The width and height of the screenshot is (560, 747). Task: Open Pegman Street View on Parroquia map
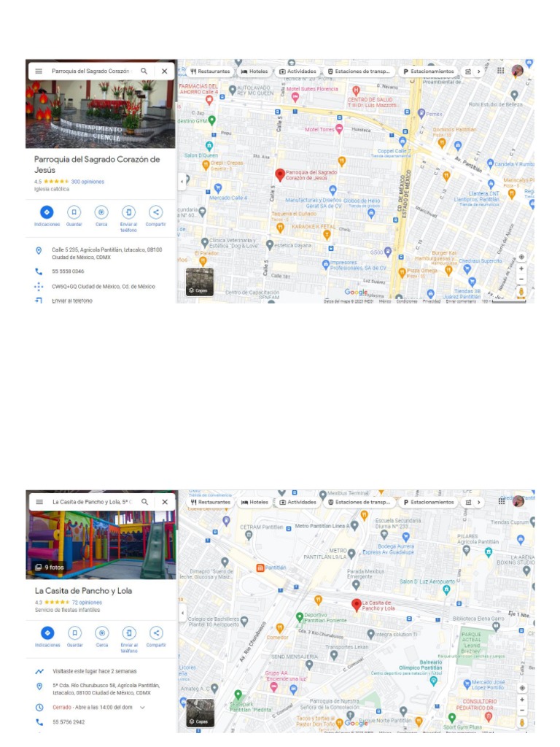521,292
